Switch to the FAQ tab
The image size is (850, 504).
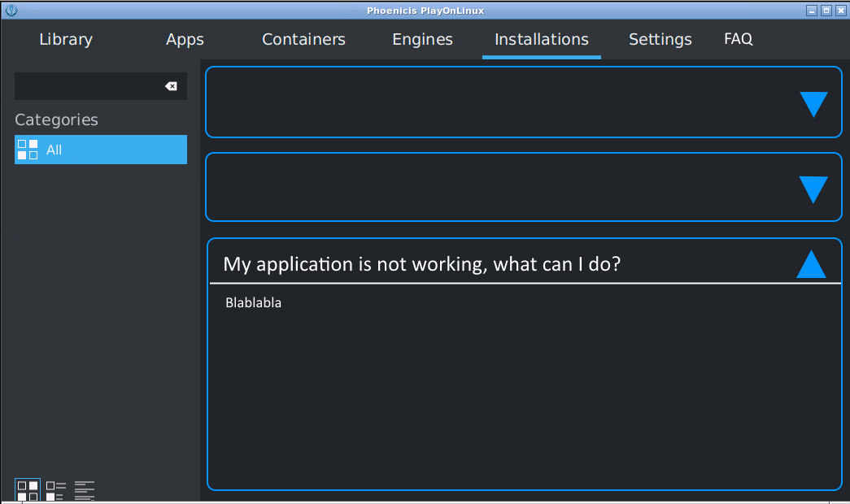coord(738,39)
